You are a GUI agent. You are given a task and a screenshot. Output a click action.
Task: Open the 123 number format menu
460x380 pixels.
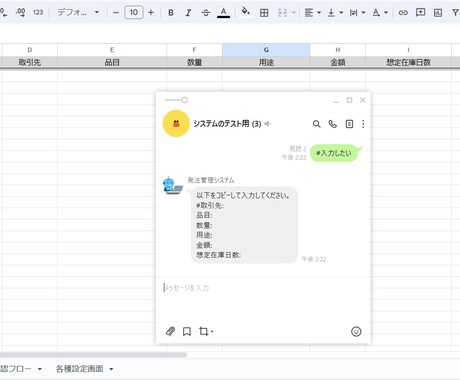(38, 13)
